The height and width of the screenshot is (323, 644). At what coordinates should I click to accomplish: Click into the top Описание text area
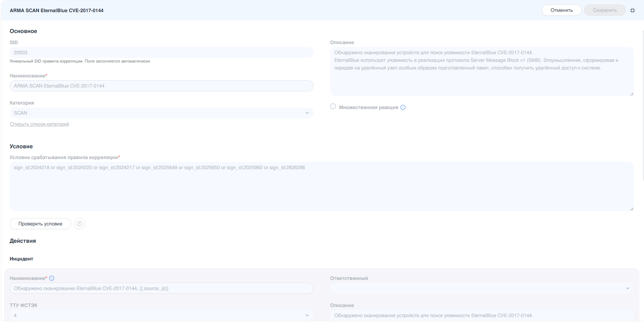[x=481, y=80]
